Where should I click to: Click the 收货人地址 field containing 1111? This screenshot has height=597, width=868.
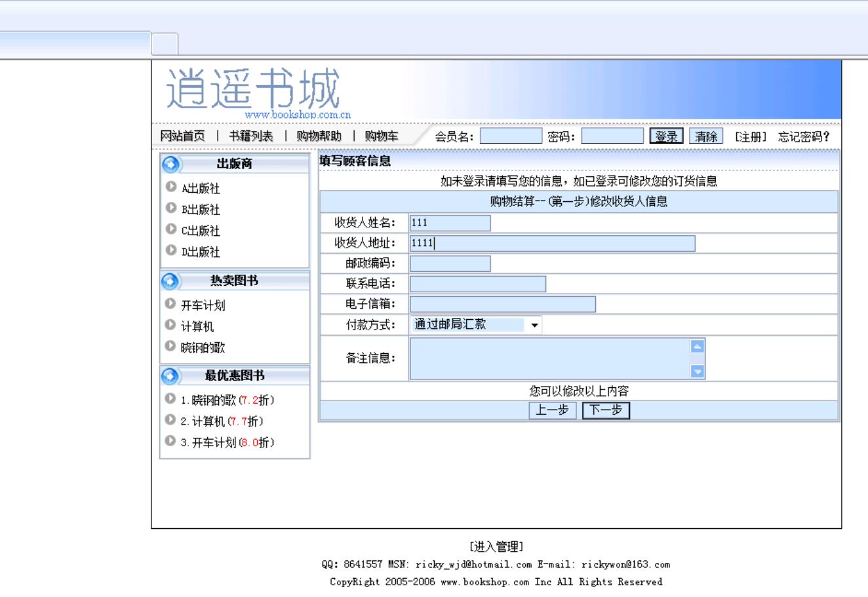pyautogui.click(x=553, y=244)
